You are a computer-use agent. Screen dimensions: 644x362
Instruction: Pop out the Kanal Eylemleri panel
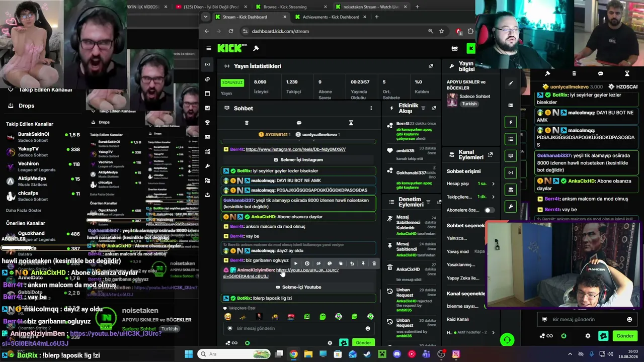[491, 155]
